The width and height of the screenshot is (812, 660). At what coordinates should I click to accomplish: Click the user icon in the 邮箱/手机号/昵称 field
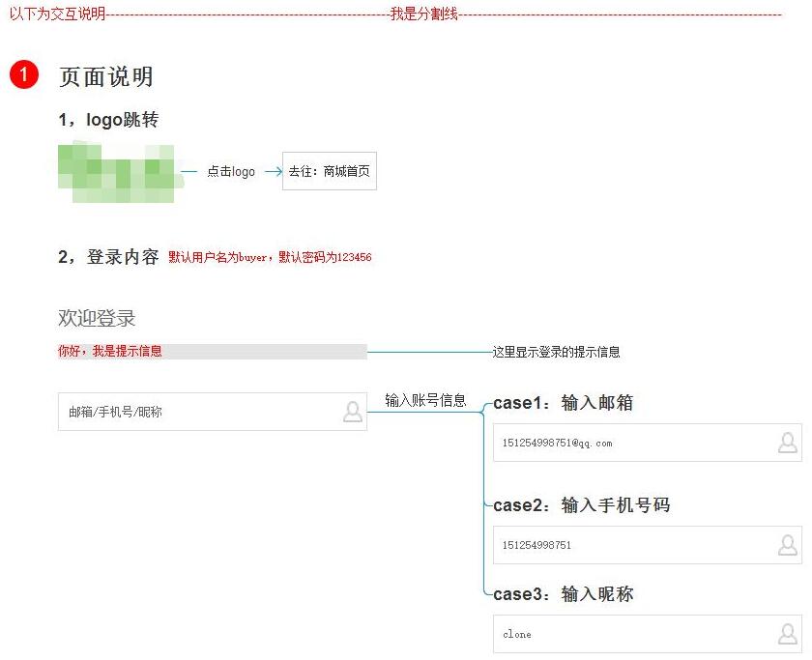click(353, 412)
